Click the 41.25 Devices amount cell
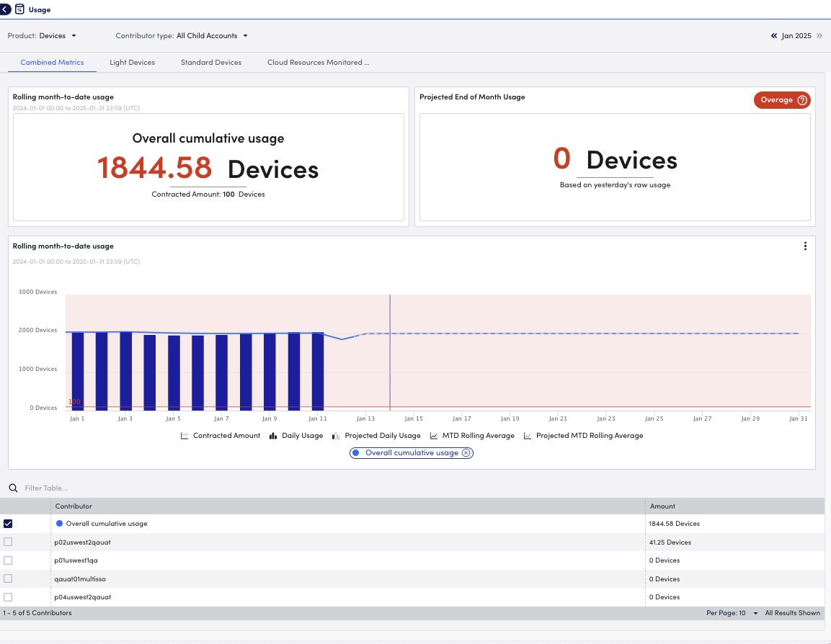This screenshot has width=831, height=644. click(x=670, y=542)
